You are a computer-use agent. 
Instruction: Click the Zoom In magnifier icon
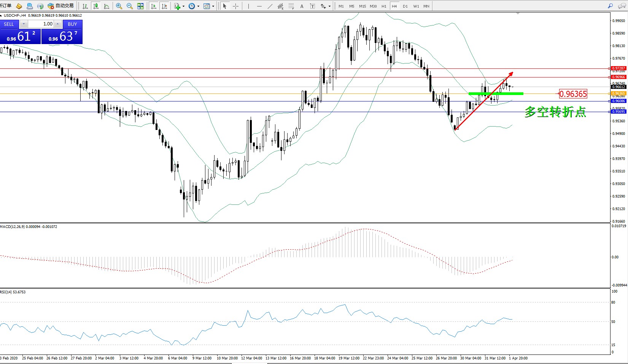point(119,6)
